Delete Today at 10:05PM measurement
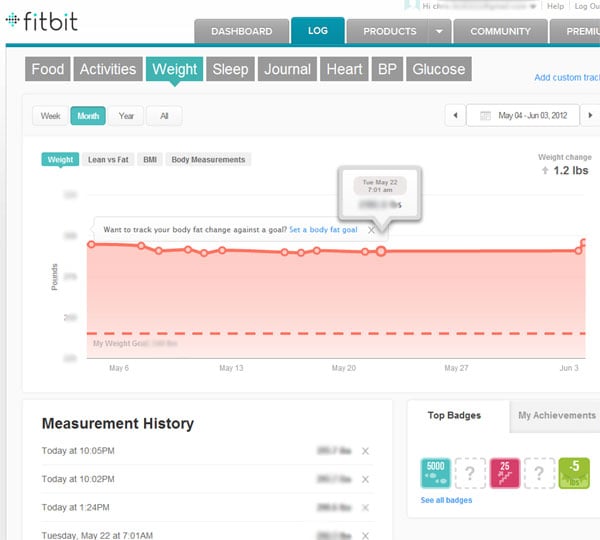The width and height of the screenshot is (600, 540). point(365,451)
